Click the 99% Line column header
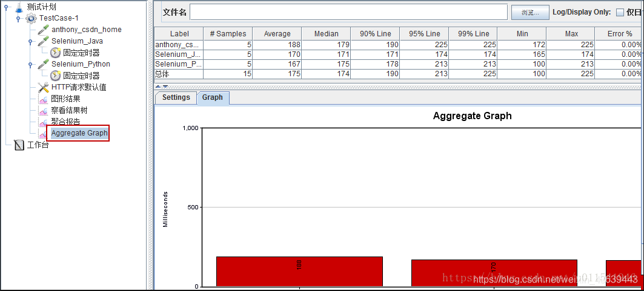Screen dimensions: 644x291 click(x=473, y=34)
